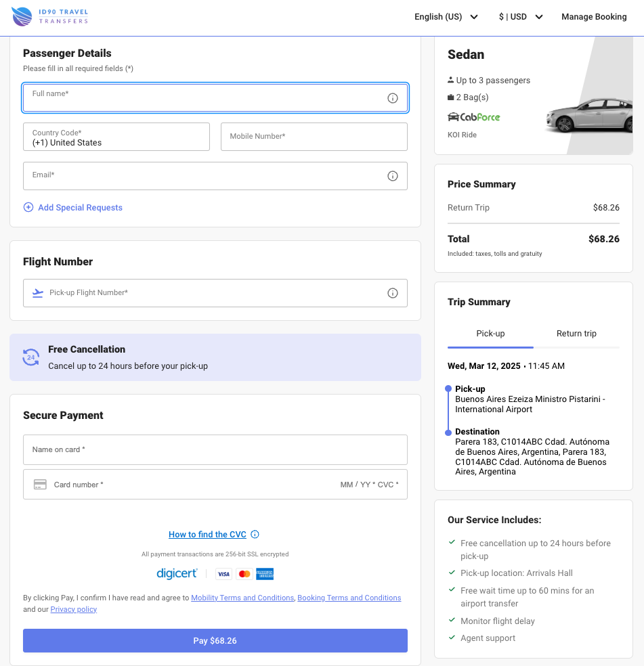This screenshot has height=666, width=644.
Task: Click the CabForce provider logo
Action: pyautogui.click(x=473, y=116)
